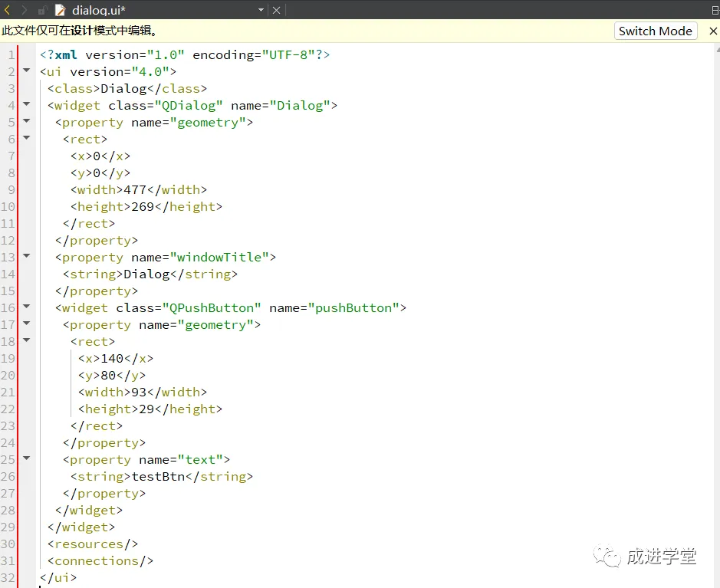Image resolution: width=720 pixels, height=588 pixels.
Task: Click the width value 93
Action: 139,393
